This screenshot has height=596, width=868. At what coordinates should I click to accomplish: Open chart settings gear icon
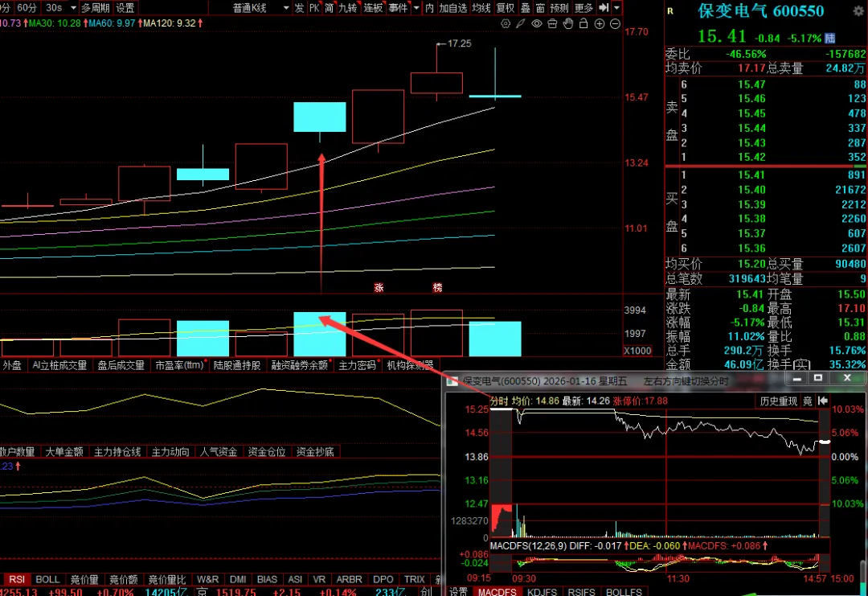click(x=506, y=24)
